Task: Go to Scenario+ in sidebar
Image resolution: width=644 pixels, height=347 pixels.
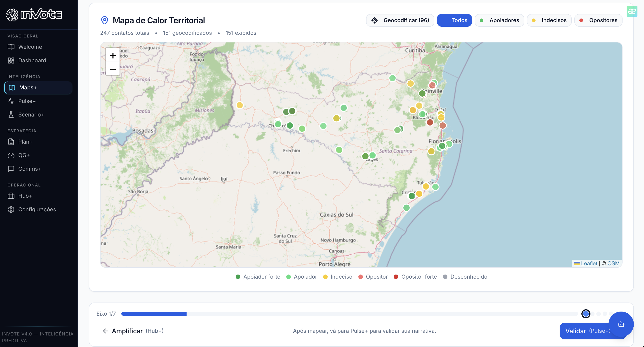Action: [38, 114]
